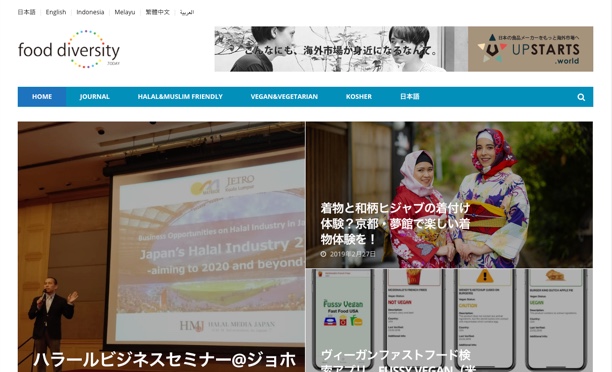Select 繁體中文 language link
Viewport: 612px width, 372px height.
(x=158, y=12)
